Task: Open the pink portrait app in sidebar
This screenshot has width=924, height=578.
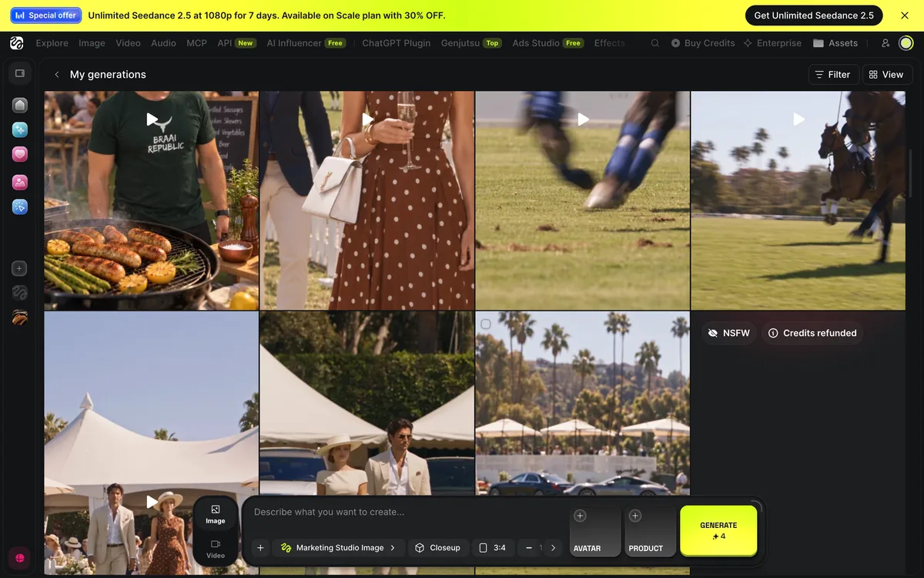Action: point(20,182)
